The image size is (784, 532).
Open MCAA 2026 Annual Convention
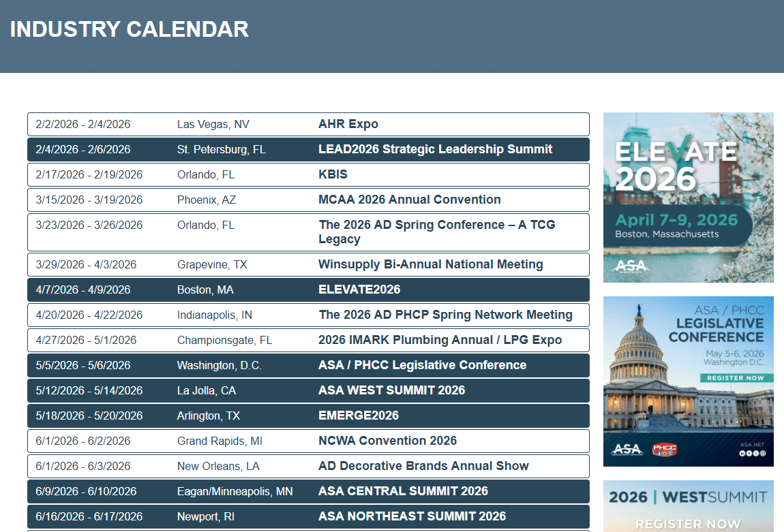pyautogui.click(x=410, y=200)
